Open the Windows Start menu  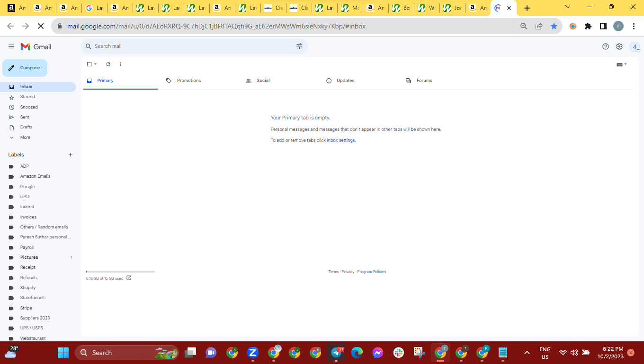(63, 353)
